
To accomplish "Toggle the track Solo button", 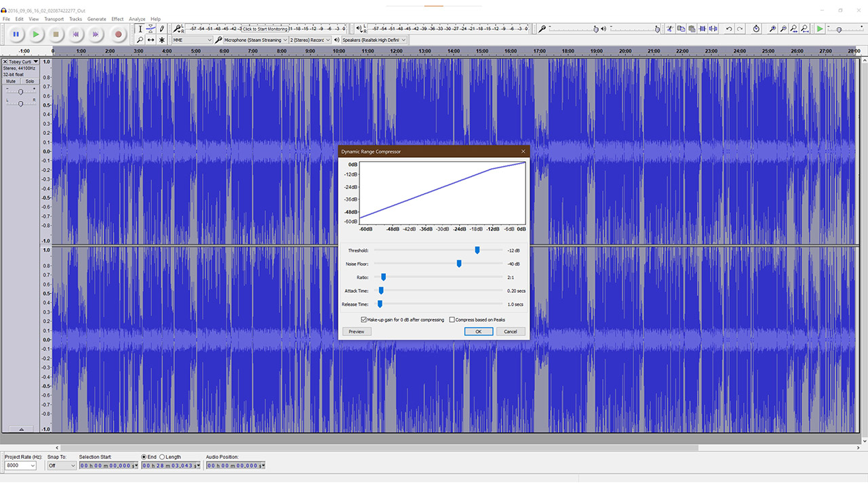I will coord(29,81).
